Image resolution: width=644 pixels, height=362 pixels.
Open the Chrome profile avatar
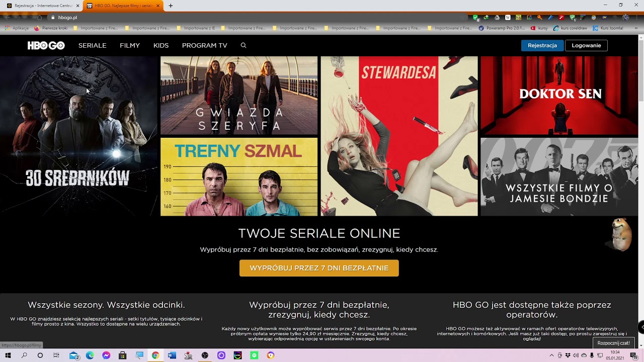pos(625,18)
